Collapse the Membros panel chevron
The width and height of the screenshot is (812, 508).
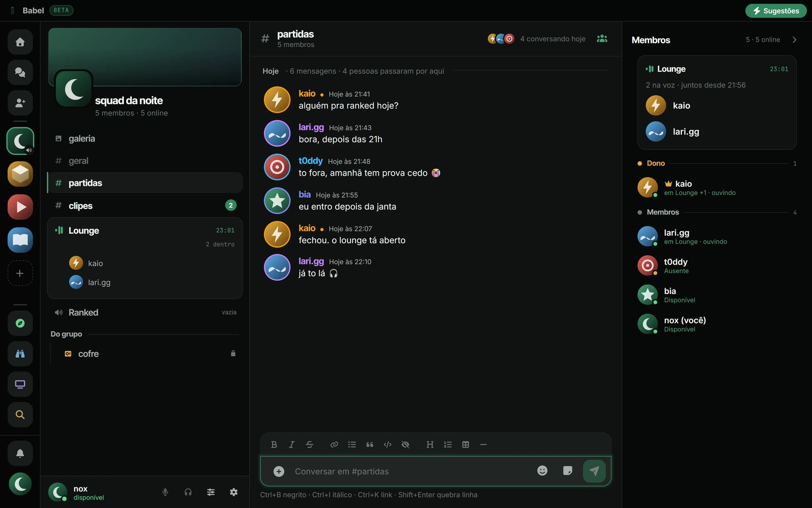click(x=794, y=40)
